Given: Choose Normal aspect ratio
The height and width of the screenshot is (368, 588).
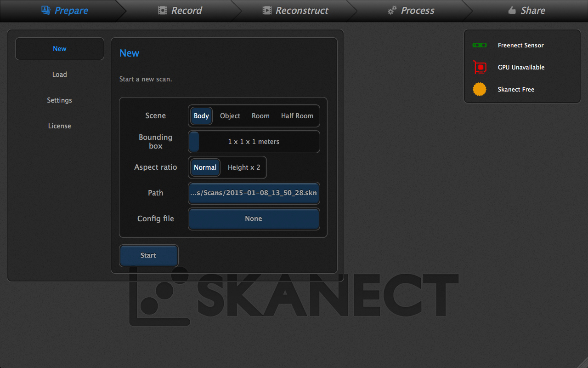Looking at the screenshot, I should pyautogui.click(x=205, y=167).
